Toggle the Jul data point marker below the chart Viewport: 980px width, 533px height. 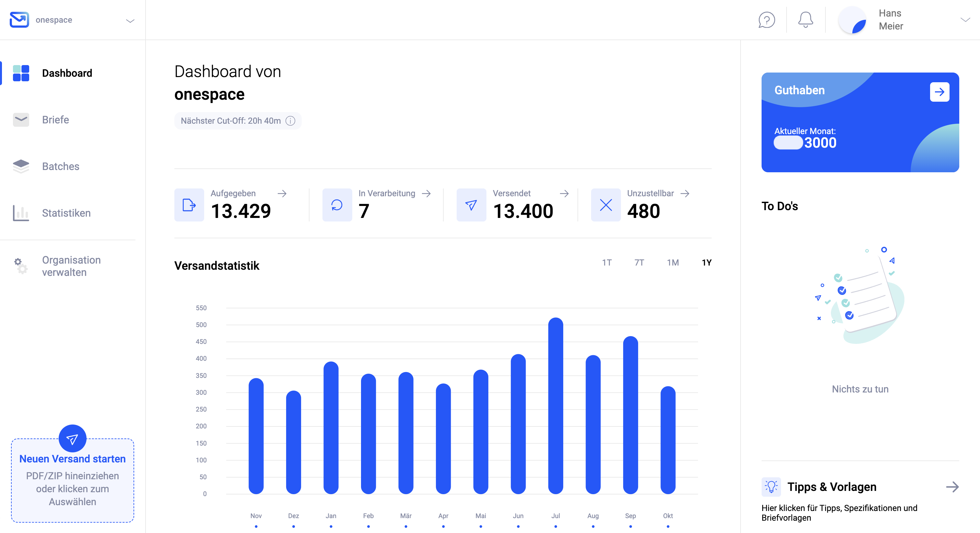point(555,527)
